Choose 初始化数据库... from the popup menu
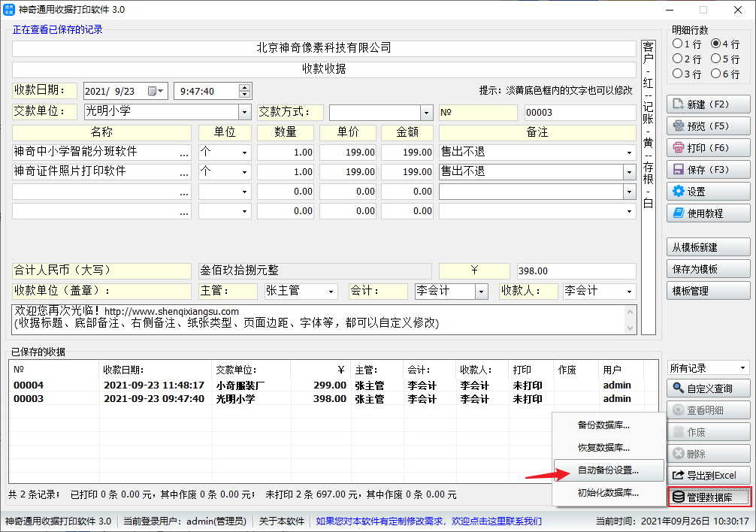The image size is (756, 532). [609, 492]
